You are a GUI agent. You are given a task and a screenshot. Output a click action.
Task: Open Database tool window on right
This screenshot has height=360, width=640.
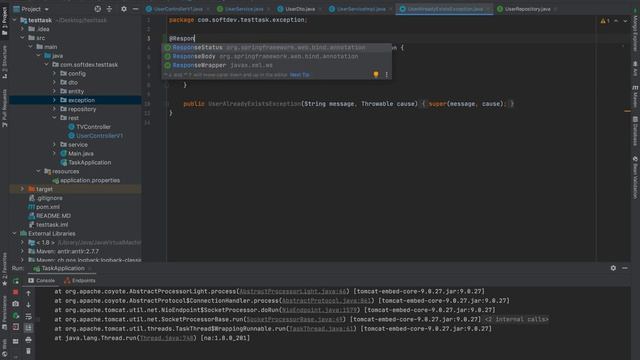tap(635, 131)
